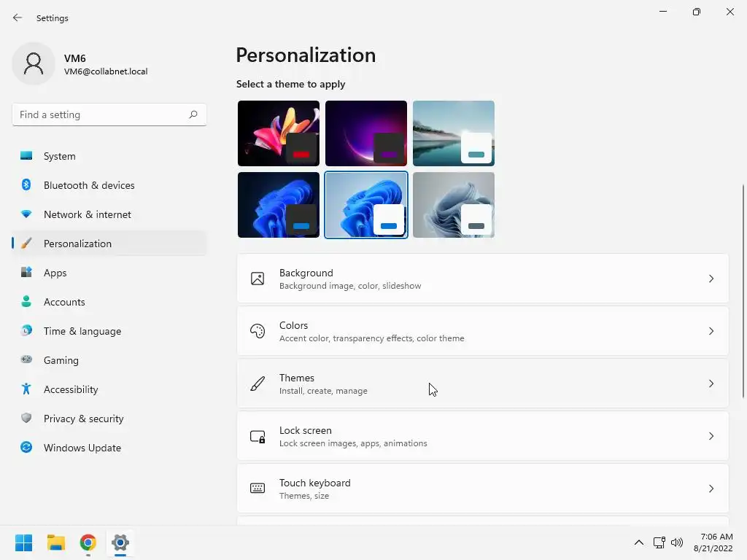Viewport: 747px width, 560px height.
Task: Click the Accounts person icon in sidebar
Action: (26, 301)
